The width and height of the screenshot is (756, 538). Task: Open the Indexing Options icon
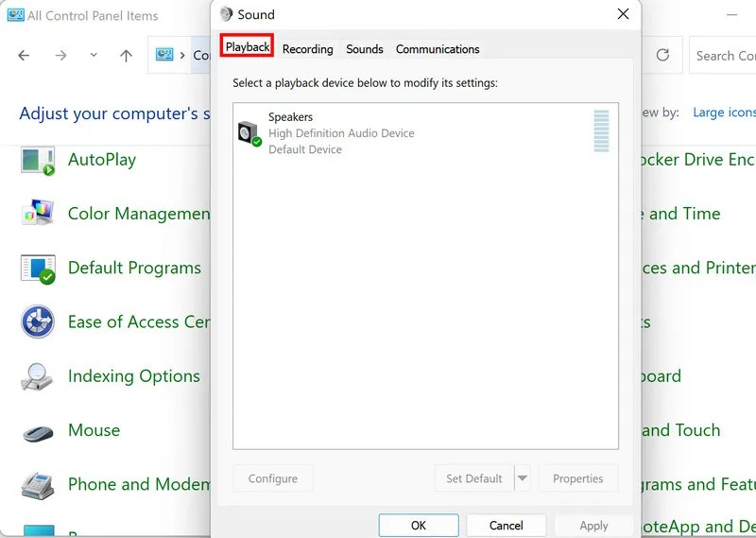(37, 376)
